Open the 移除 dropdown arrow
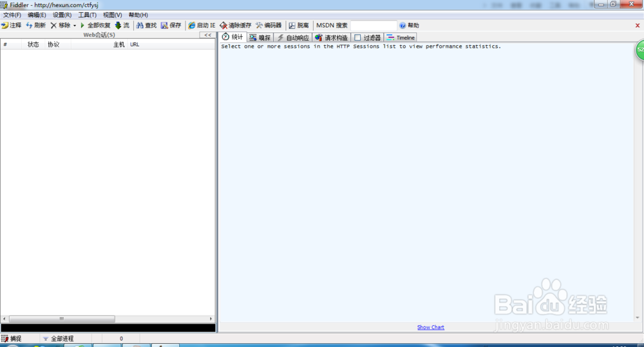 75,26
